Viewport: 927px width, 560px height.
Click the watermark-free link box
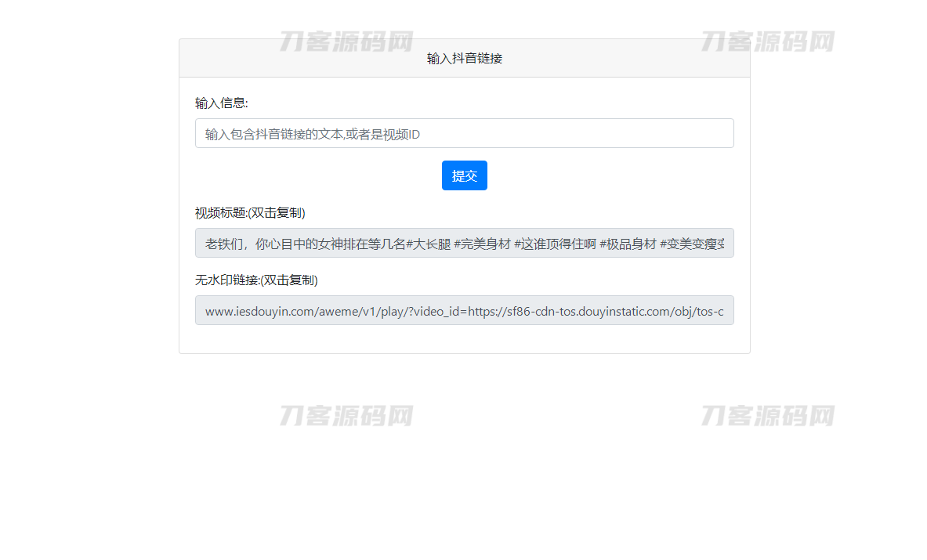(464, 310)
